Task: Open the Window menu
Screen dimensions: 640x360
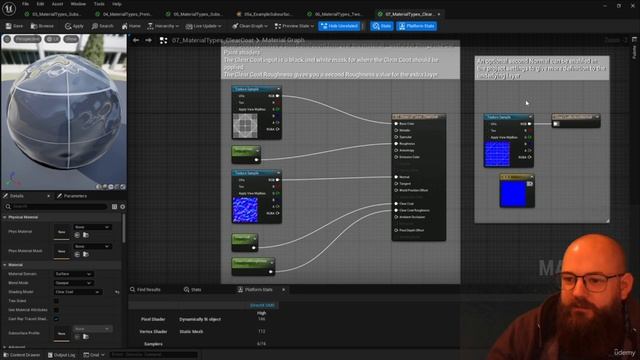Action: [78, 4]
